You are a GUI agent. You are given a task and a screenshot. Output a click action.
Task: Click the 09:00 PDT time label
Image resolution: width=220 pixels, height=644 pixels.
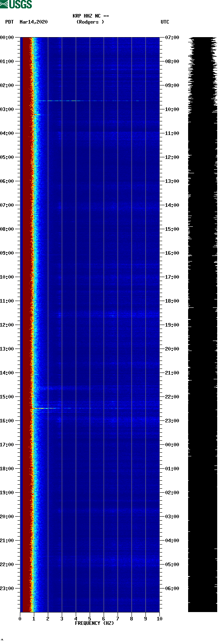(x=7, y=253)
